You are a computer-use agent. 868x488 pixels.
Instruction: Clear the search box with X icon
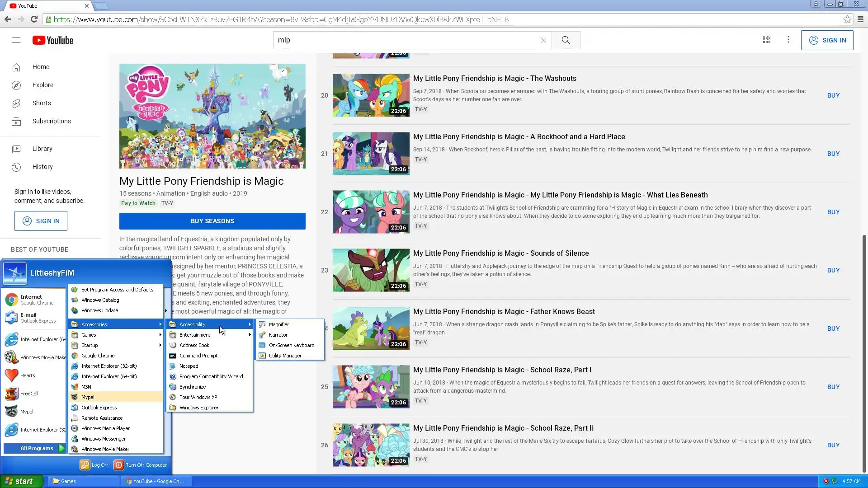[543, 40]
